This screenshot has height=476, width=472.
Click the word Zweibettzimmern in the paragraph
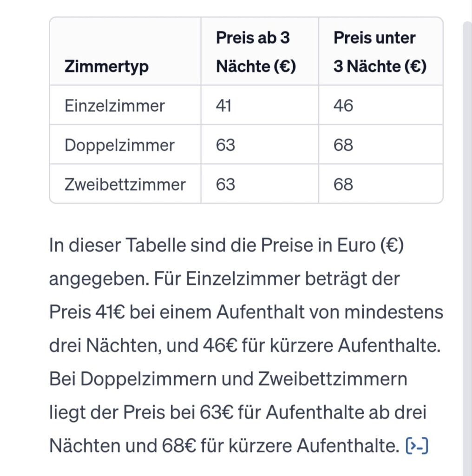click(333, 379)
